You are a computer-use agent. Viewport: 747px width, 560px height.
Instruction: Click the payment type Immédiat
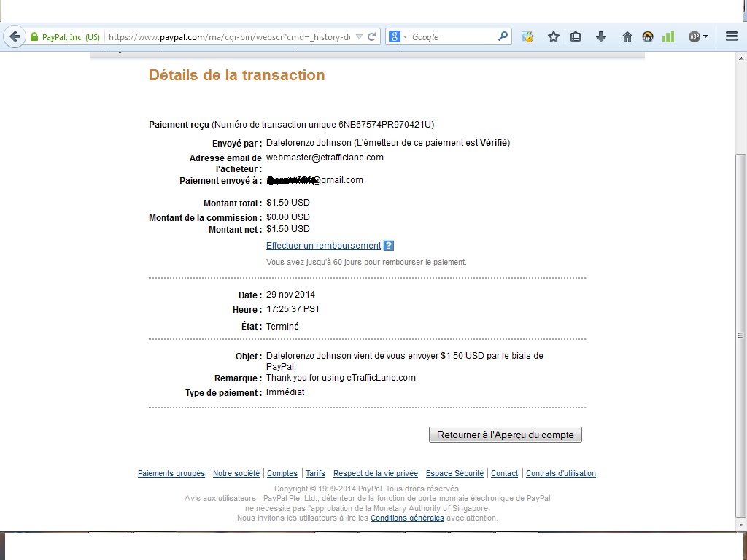pos(285,392)
